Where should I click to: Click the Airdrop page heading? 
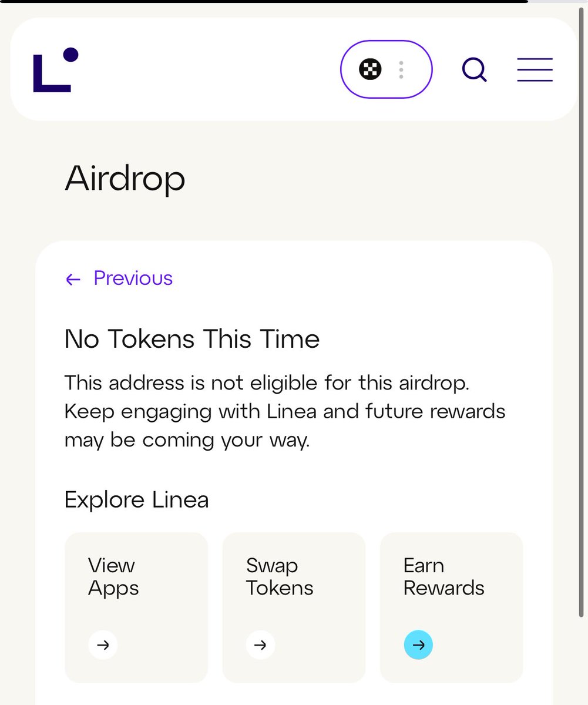(x=125, y=178)
